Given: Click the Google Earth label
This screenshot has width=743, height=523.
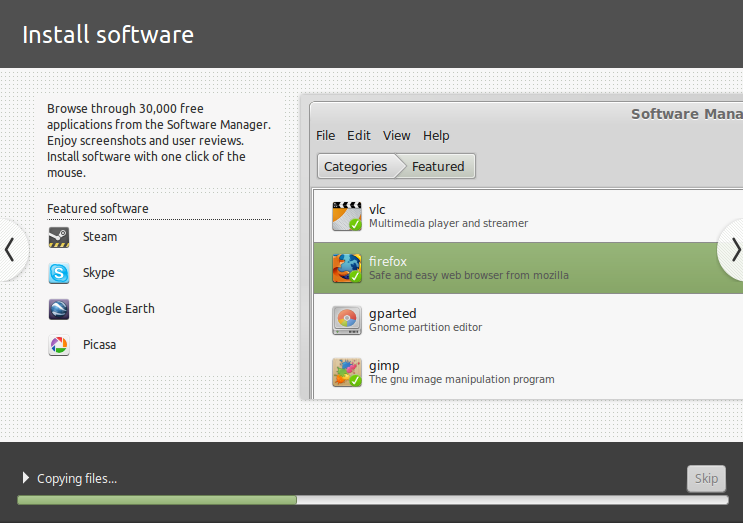Looking at the screenshot, I should (x=119, y=309).
